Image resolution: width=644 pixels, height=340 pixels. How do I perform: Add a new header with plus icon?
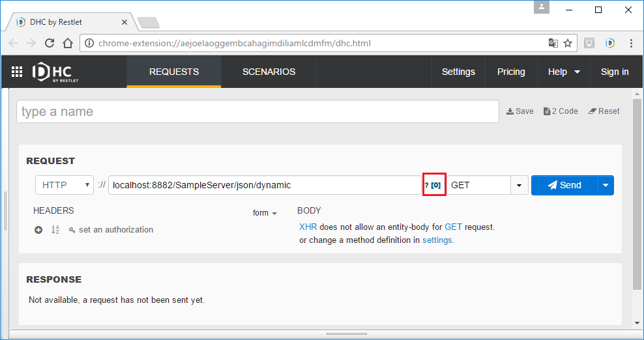tap(38, 230)
